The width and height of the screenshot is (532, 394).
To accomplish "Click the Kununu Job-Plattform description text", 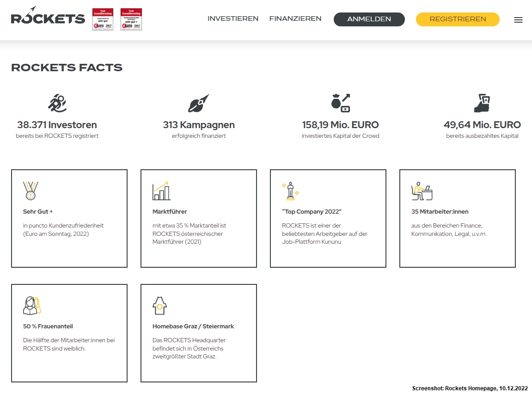I will click(324, 234).
